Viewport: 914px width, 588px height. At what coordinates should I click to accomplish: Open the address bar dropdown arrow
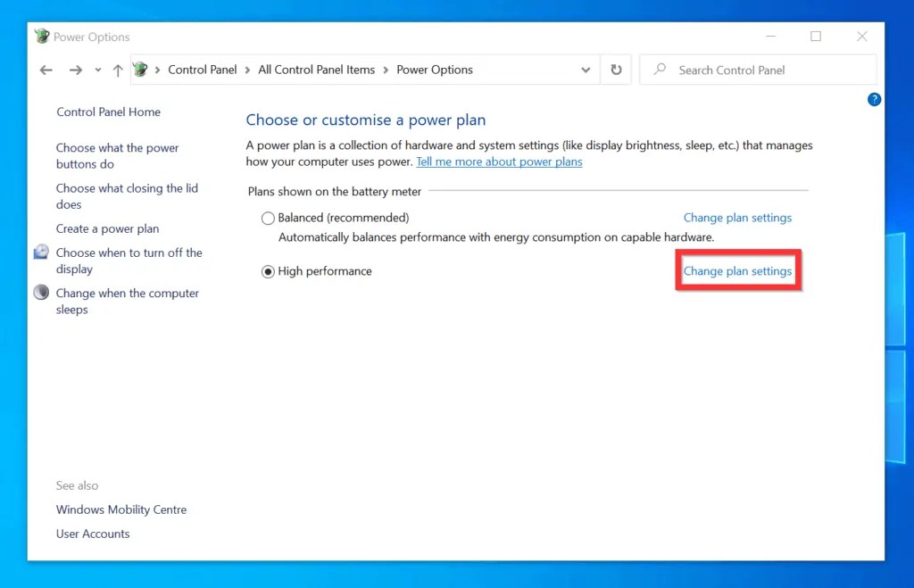[586, 70]
